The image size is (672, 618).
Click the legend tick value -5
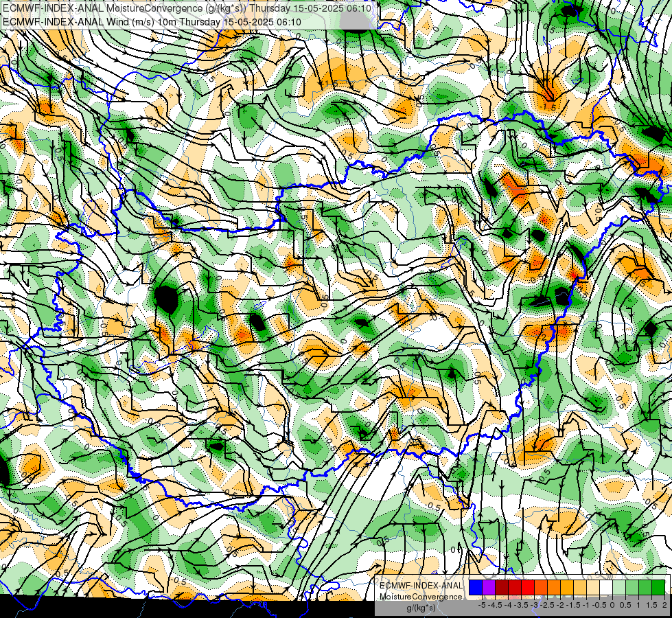(482, 605)
